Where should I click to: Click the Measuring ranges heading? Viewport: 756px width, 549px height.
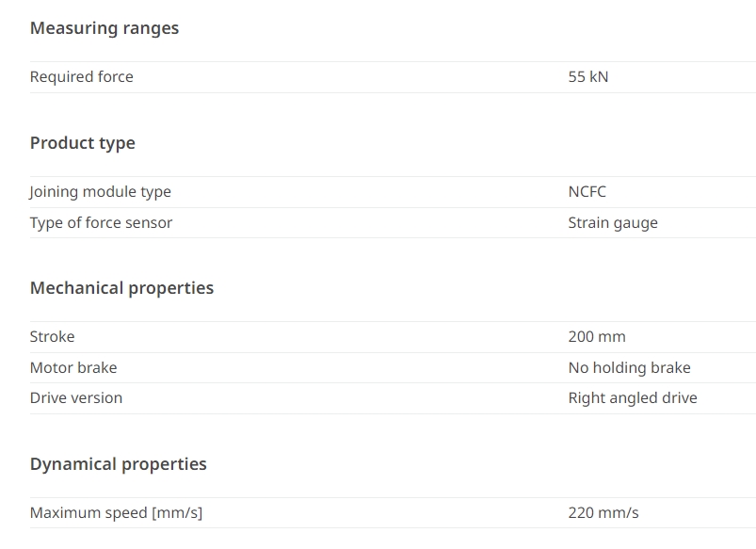click(x=105, y=28)
